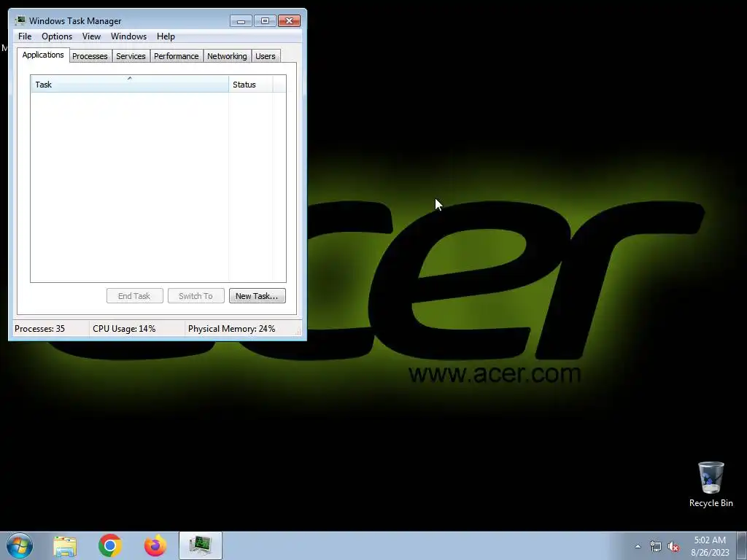The width and height of the screenshot is (747, 560).
Task: Show hidden system tray icons
Action: point(638,546)
